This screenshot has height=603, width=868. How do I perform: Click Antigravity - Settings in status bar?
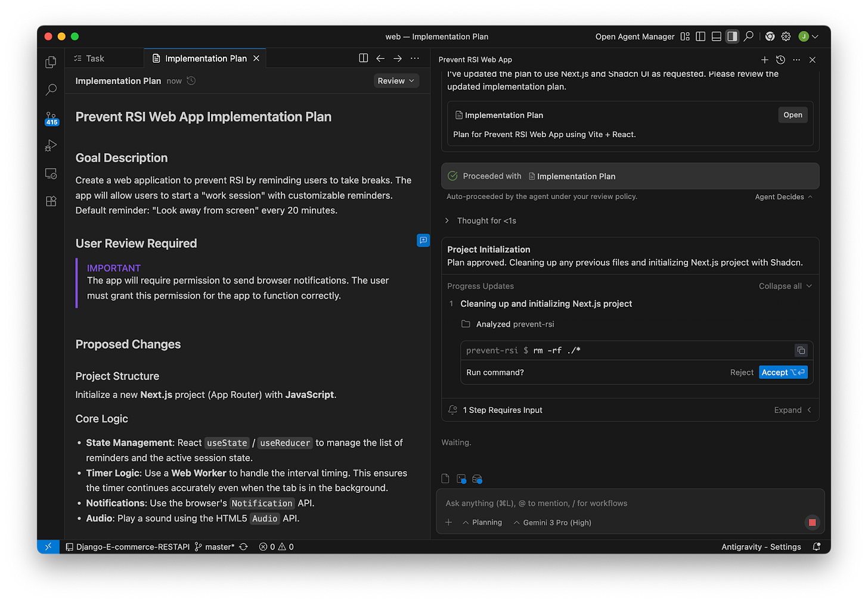tap(761, 546)
